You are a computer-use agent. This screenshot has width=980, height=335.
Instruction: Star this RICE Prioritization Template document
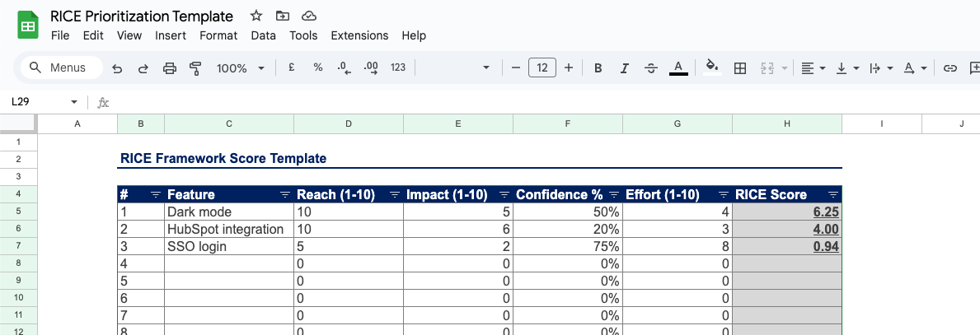point(256,16)
